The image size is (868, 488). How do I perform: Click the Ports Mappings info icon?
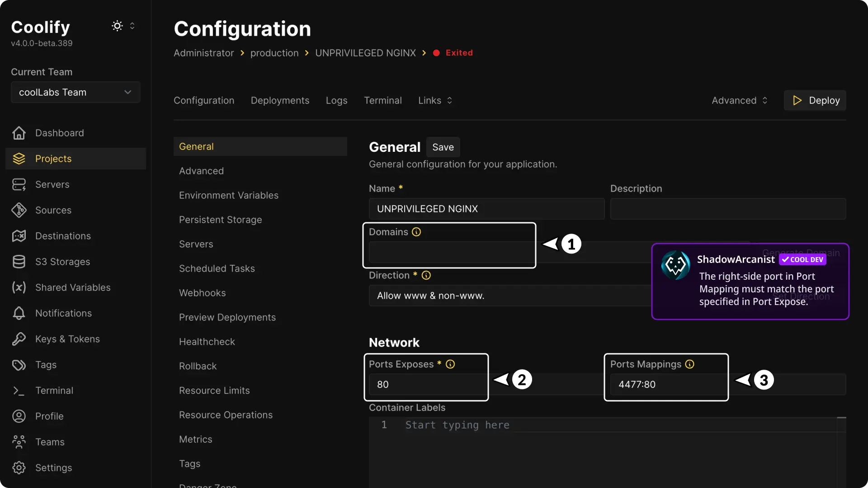pos(689,364)
